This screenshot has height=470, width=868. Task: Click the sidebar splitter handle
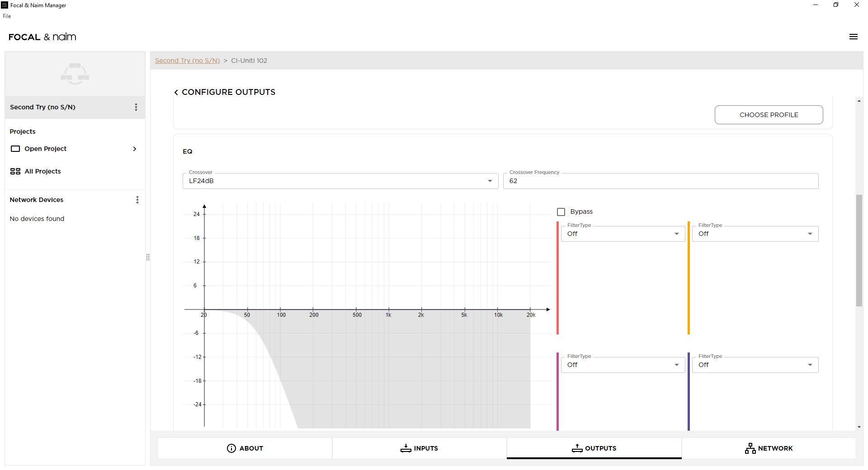coord(148,257)
